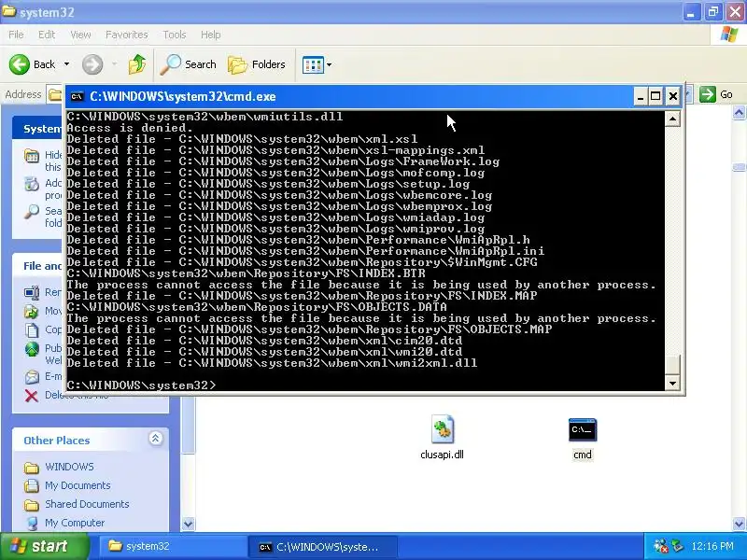This screenshot has height=560, width=747.
Task: Click the Up folder icon in toolbar
Action: tap(137, 64)
